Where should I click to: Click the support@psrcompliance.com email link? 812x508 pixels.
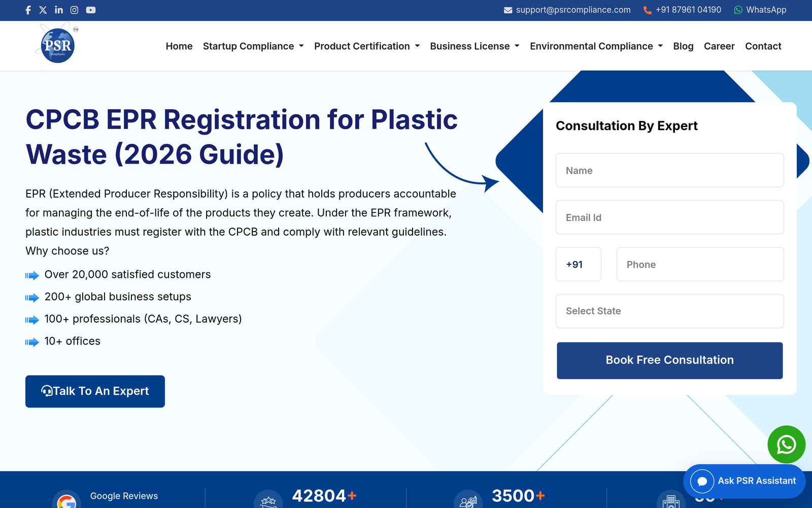click(x=573, y=10)
